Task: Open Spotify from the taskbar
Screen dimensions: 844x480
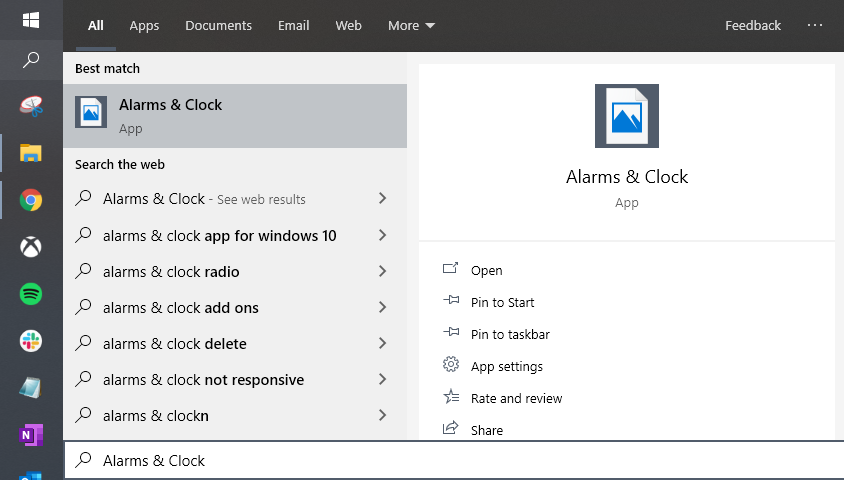Action: click(31, 294)
